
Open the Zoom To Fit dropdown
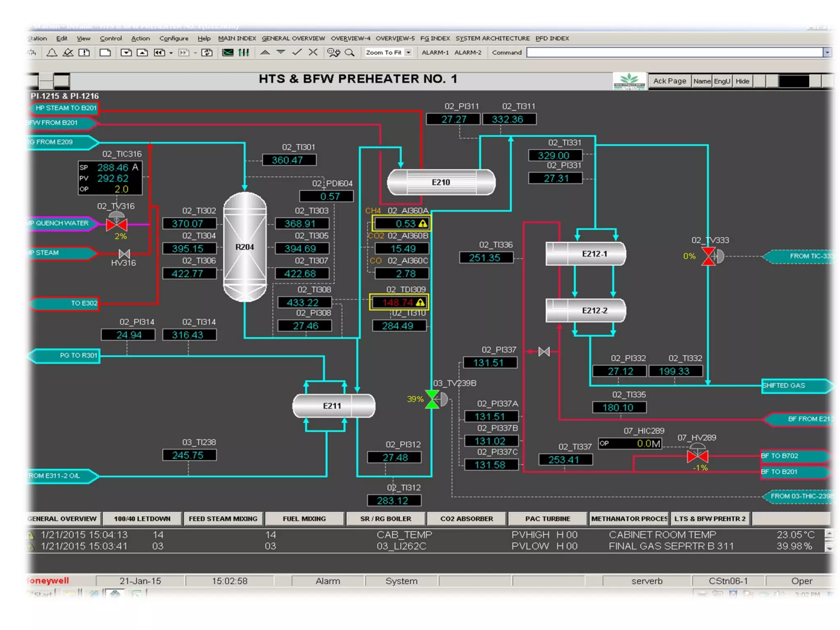click(x=408, y=52)
